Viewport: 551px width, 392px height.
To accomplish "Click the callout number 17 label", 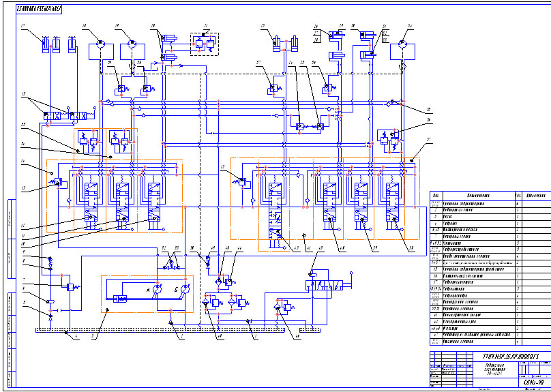I will point(23,27).
